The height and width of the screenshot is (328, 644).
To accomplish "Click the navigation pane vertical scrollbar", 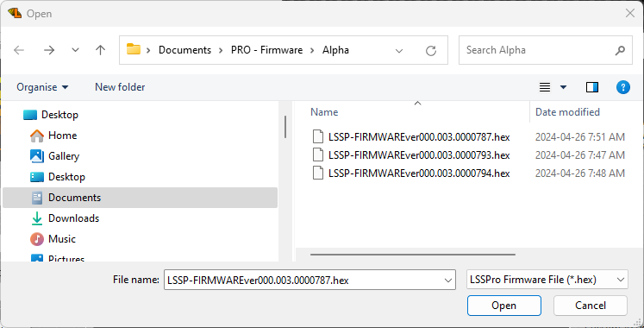I will tap(285, 127).
